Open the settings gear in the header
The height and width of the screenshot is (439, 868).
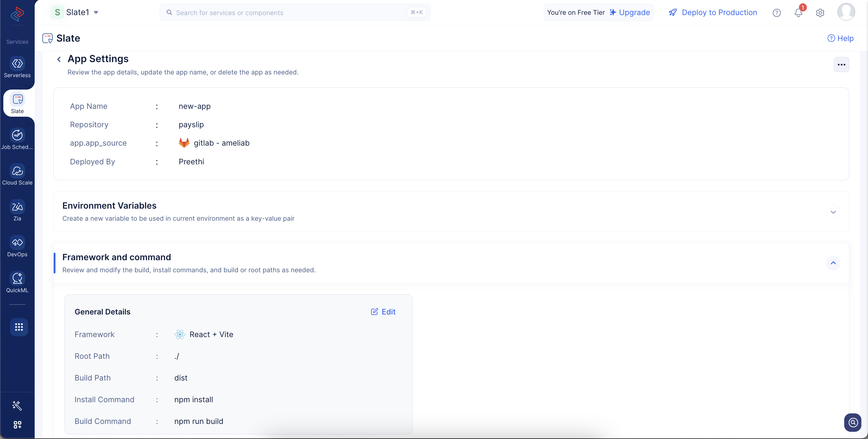click(820, 13)
